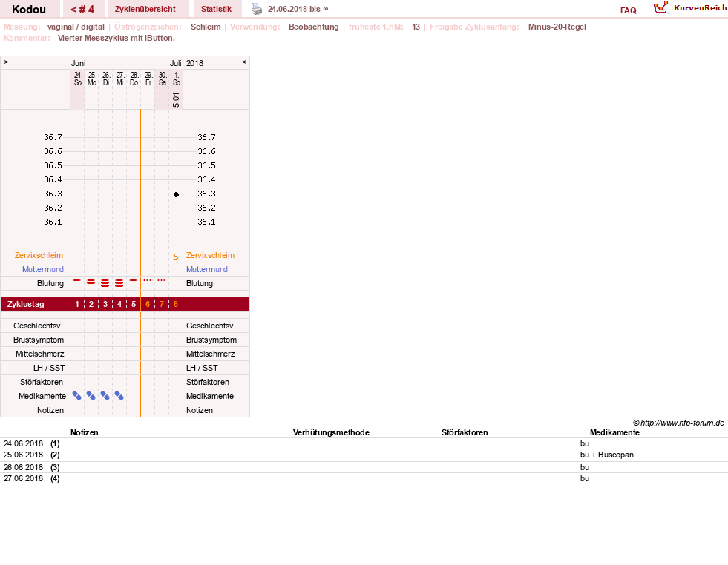Screen dimensions: 728x565
Task: Click cycle day 7 number
Action: (x=162, y=304)
